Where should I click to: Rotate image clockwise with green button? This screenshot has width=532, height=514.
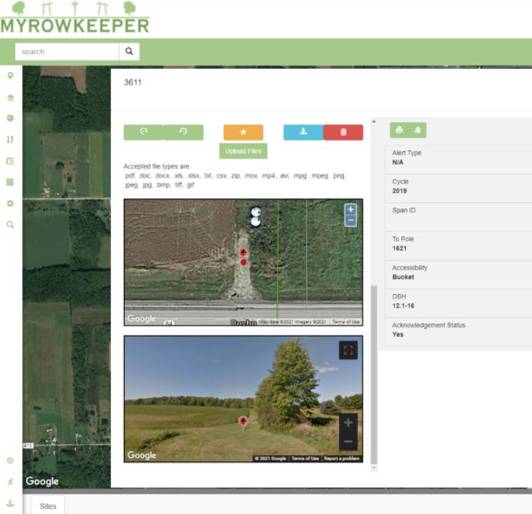pyautogui.click(x=144, y=132)
